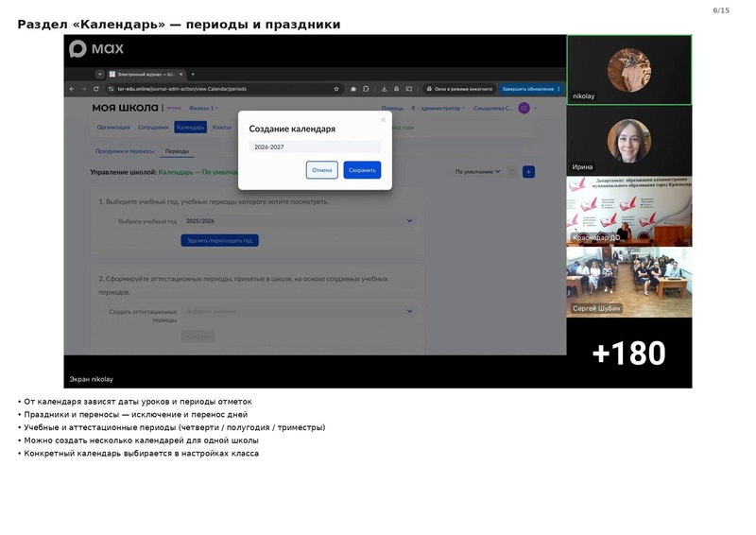Open browser downloads icon
756x535 pixels.
point(384,89)
